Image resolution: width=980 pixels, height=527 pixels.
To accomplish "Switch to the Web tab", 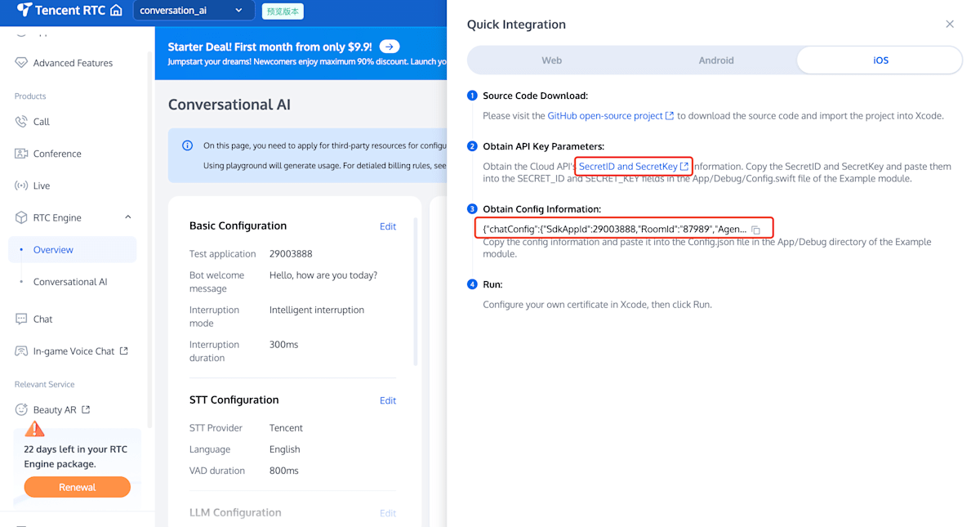I will coord(551,60).
